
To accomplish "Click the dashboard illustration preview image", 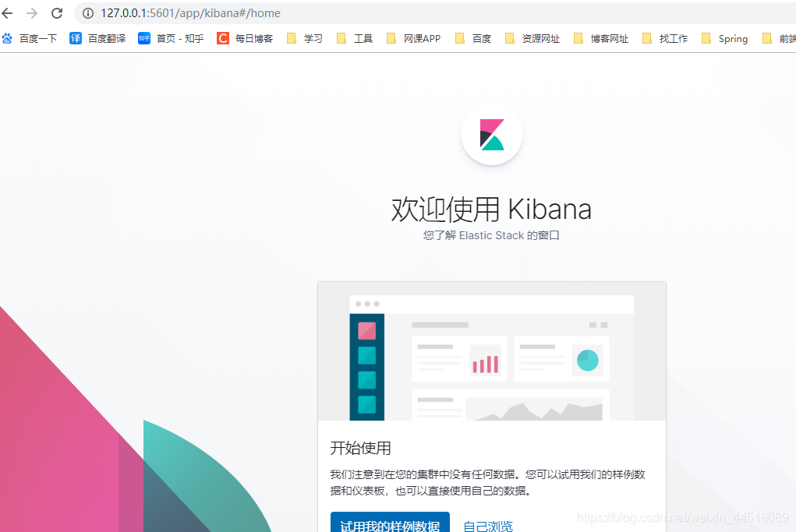I will coord(492,351).
